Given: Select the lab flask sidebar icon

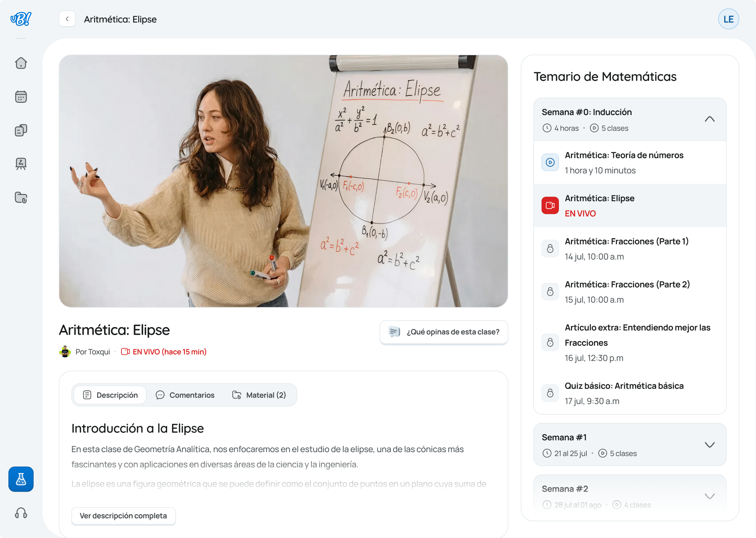Looking at the screenshot, I should [x=21, y=479].
